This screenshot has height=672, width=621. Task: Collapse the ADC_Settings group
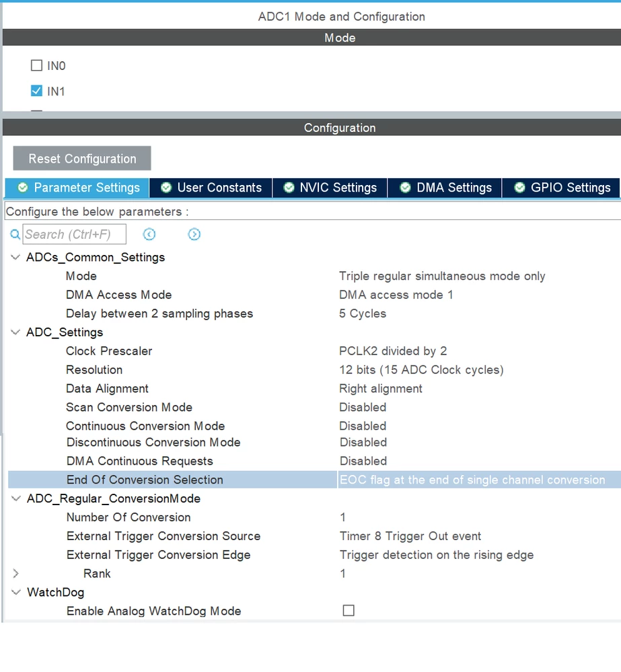pyautogui.click(x=15, y=332)
